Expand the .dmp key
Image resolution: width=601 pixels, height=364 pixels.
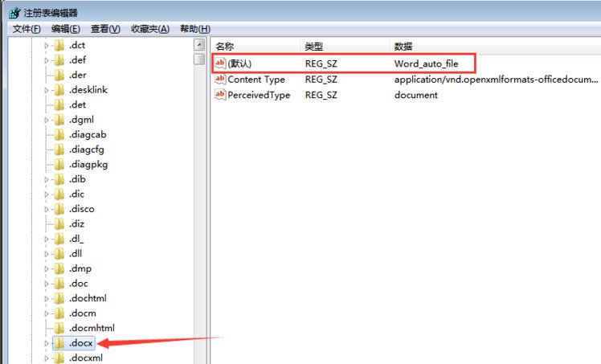pyautogui.click(x=47, y=269)
